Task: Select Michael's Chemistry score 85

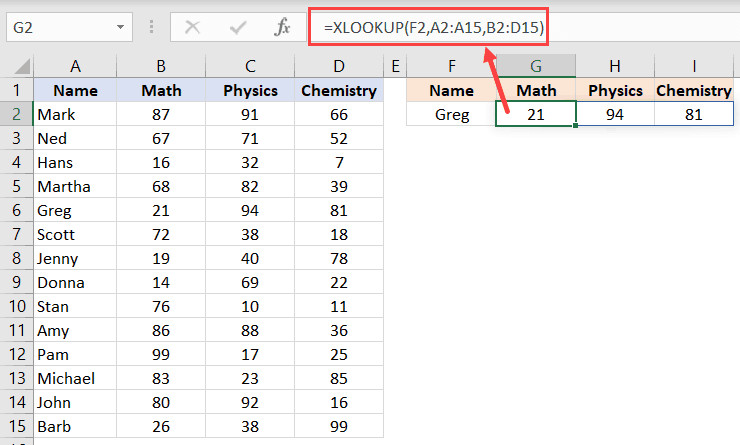Action: (339, 378)
